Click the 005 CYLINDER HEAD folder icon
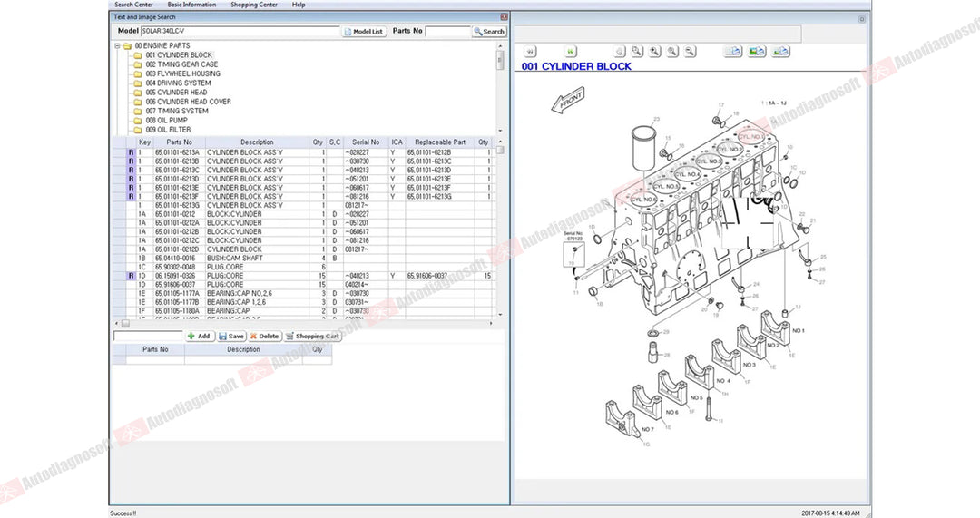Viewport: 980px width, 518px height. coord(138,93)
